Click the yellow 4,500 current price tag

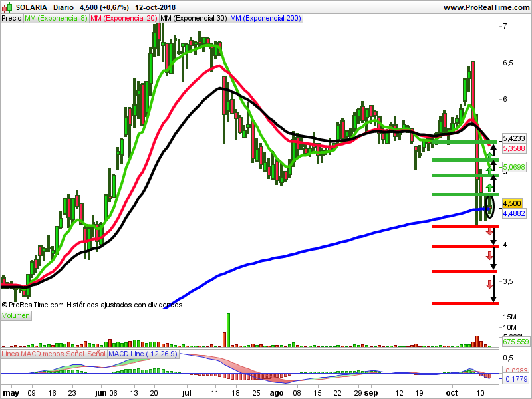click(512, 203)
